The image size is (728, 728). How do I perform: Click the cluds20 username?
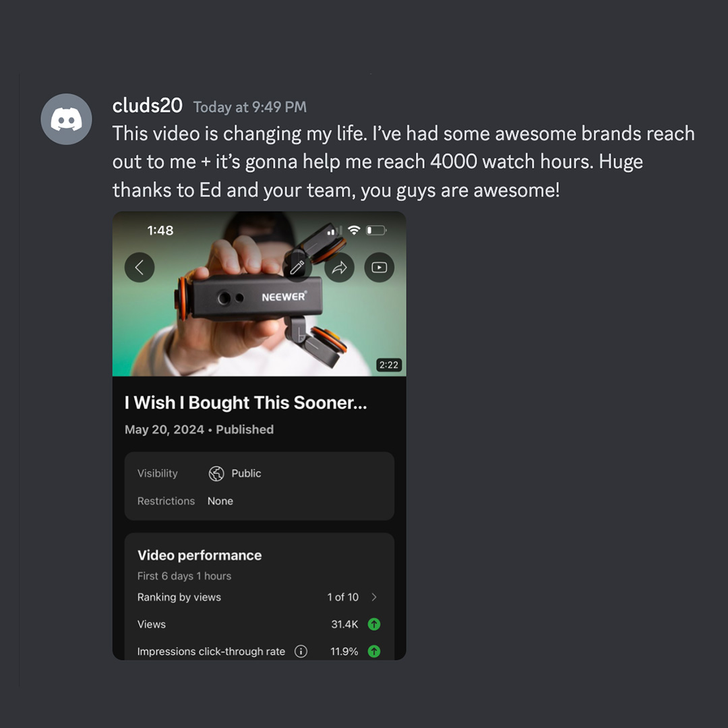[x=147, y=106]
